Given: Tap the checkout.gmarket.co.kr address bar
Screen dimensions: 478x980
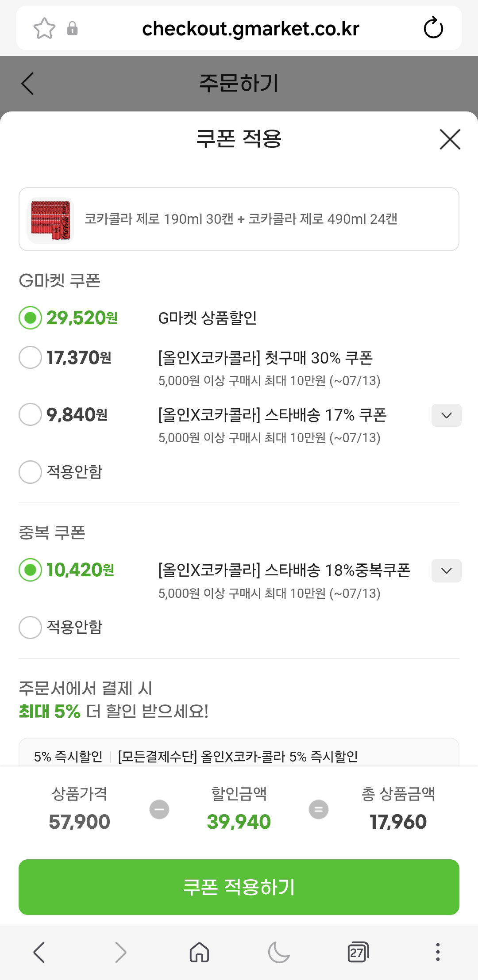Looking at the screenshot, I should (x=251, y=29).
